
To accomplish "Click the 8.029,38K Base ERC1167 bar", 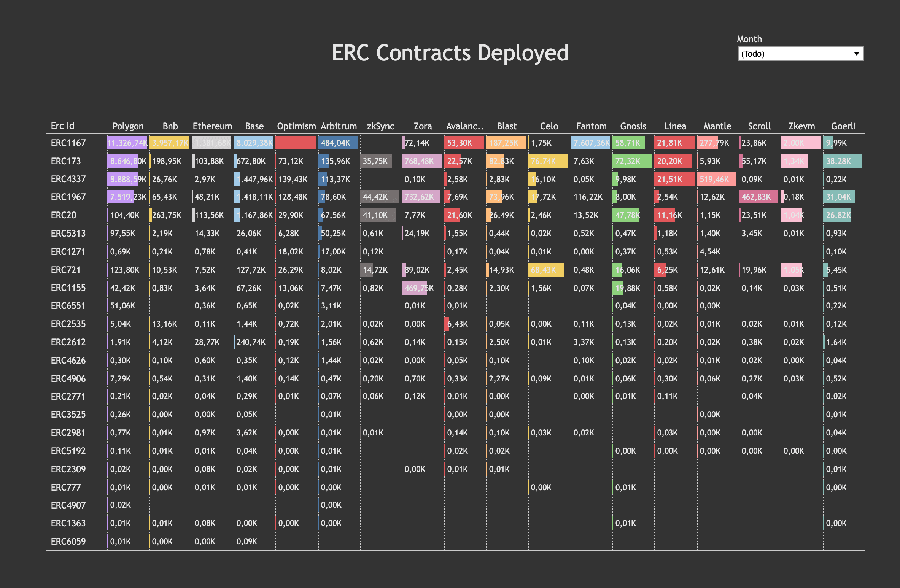I will pos(254,143).
